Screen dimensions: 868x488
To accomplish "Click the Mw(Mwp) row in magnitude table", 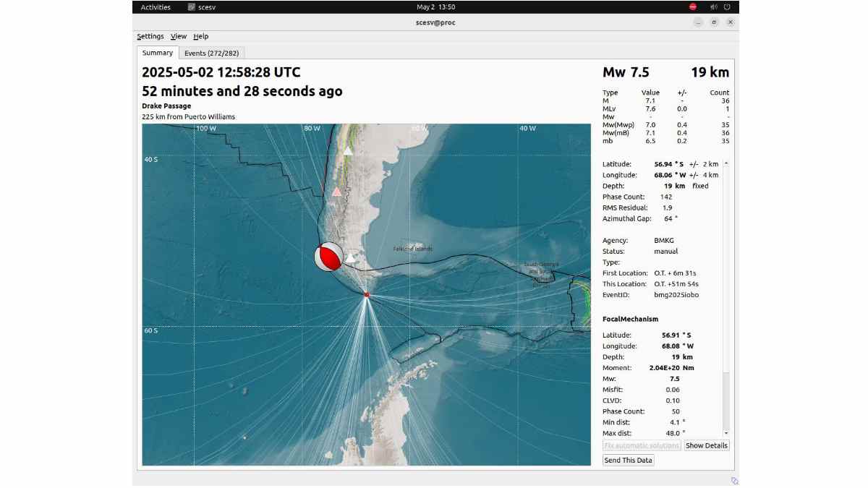I will pos(666,124).
